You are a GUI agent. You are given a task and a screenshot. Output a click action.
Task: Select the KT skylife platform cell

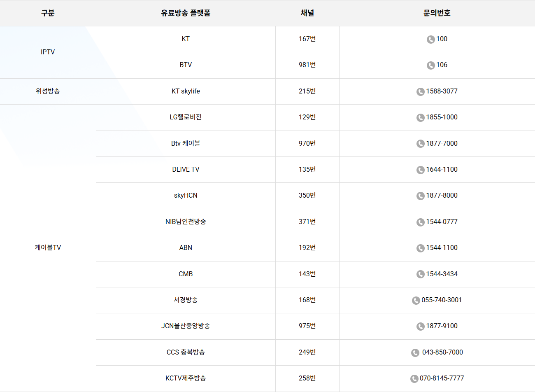186,91
